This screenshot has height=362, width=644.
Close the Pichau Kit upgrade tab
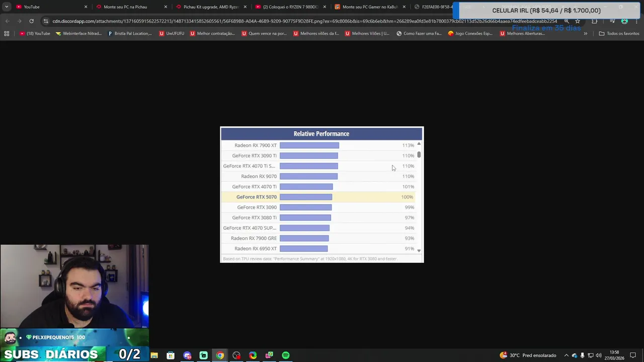point(245,7)
